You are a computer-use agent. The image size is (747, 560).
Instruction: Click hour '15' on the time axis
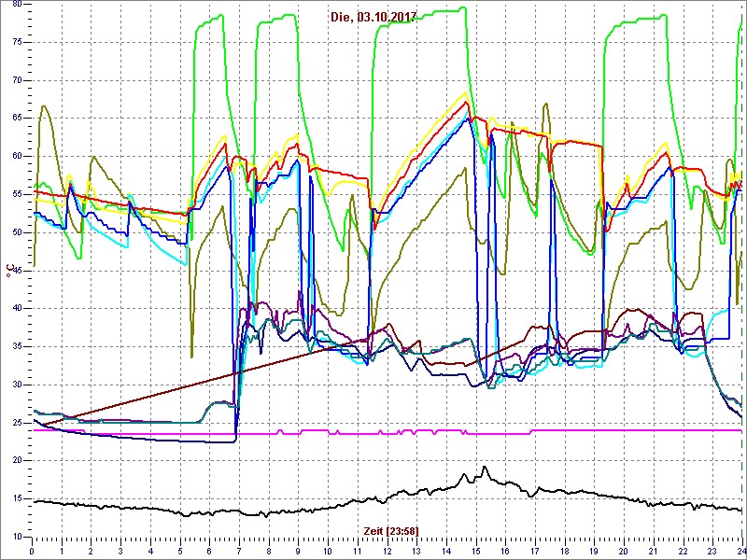coord(476,550)
